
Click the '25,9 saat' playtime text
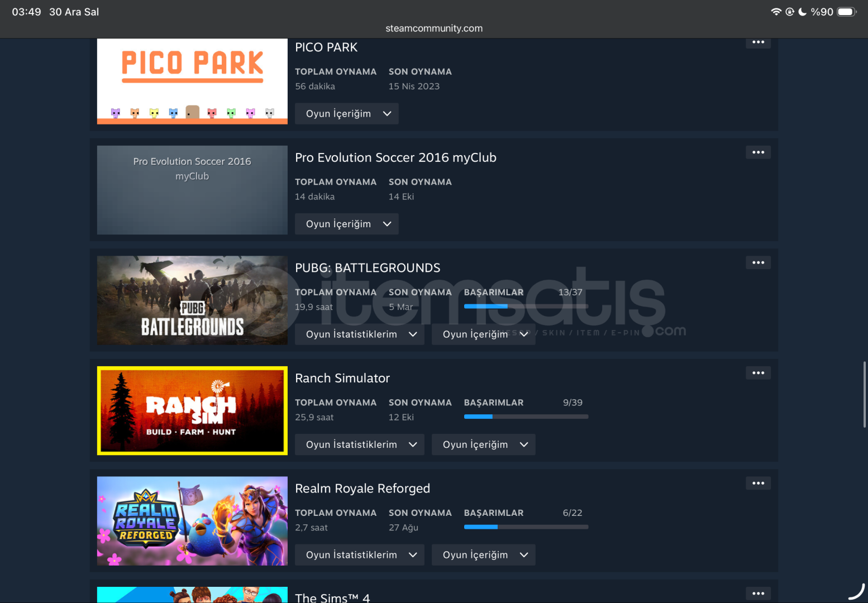tap(314, 417)
